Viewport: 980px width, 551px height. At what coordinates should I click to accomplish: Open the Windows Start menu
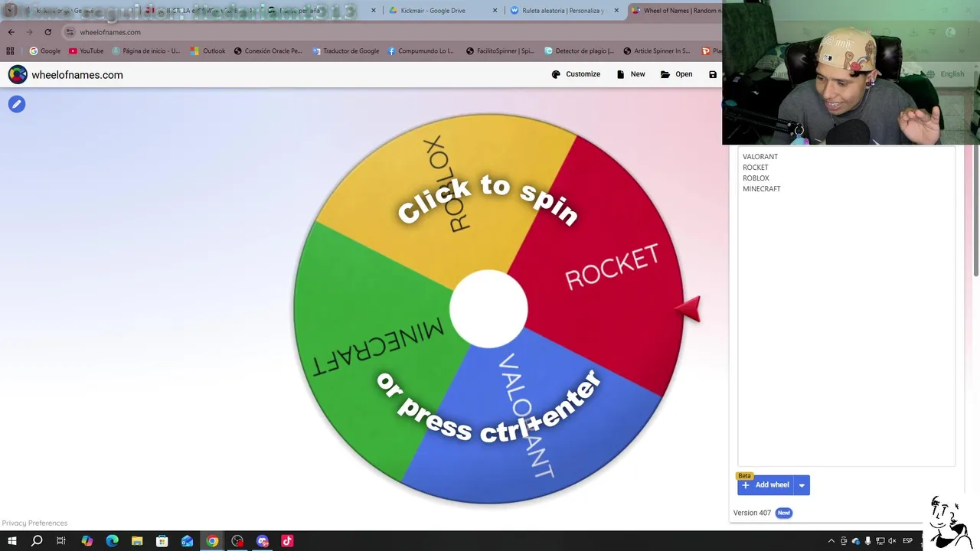(x=11, y=541)
